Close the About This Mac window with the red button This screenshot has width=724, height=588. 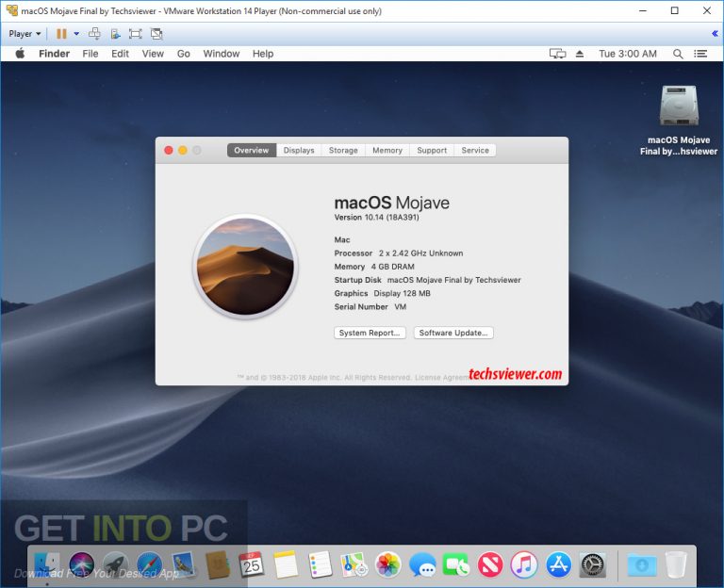(x=169, y=150)
